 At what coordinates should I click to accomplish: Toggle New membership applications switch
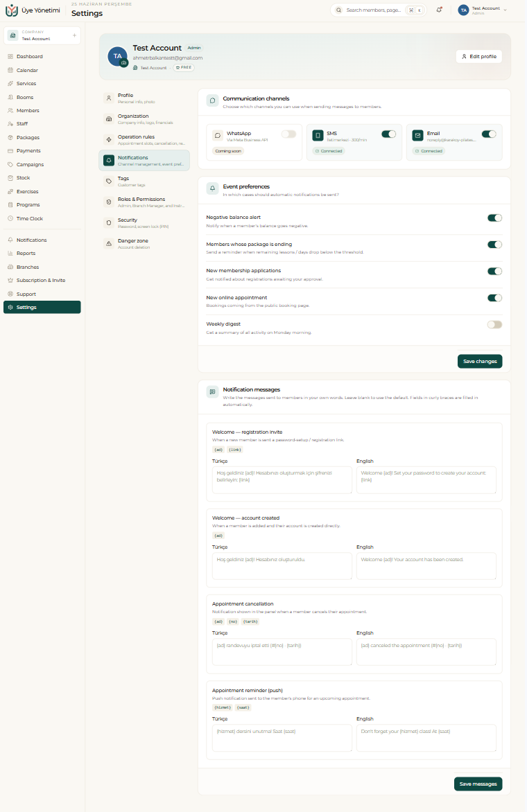click(495, 272)
